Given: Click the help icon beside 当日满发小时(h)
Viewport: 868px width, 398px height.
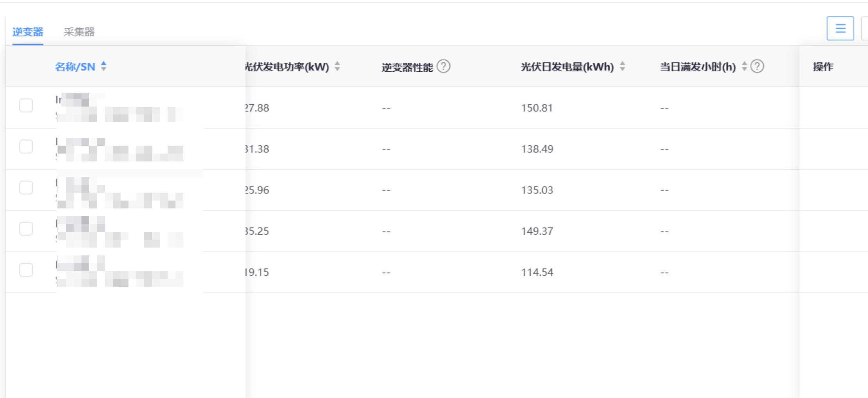Looking at the screenshot, I should point(758,66).
